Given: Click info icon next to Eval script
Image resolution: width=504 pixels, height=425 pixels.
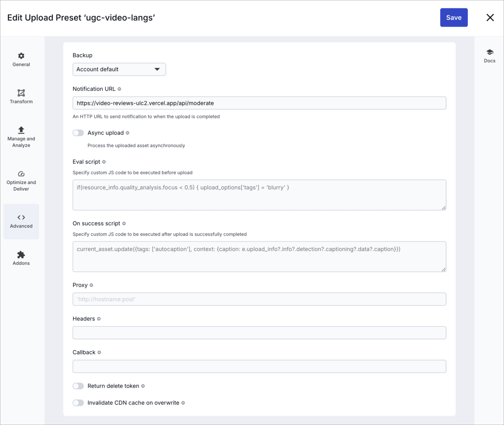Looking at the screenshot, I should coord(104,162).
